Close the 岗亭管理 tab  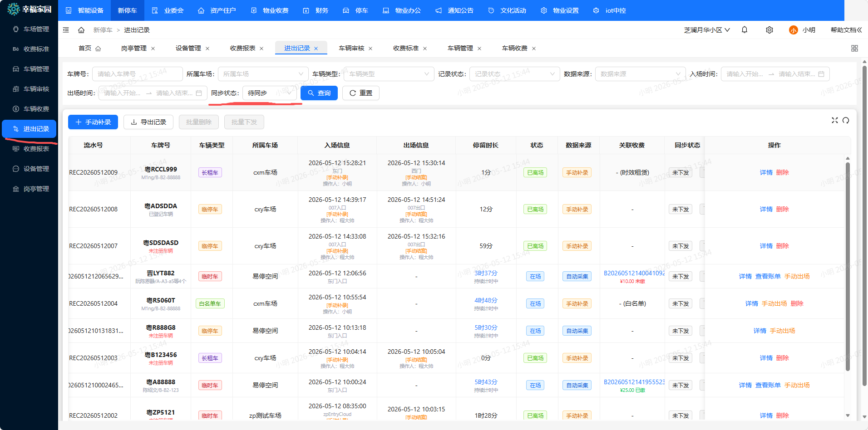tap(153, 49)
